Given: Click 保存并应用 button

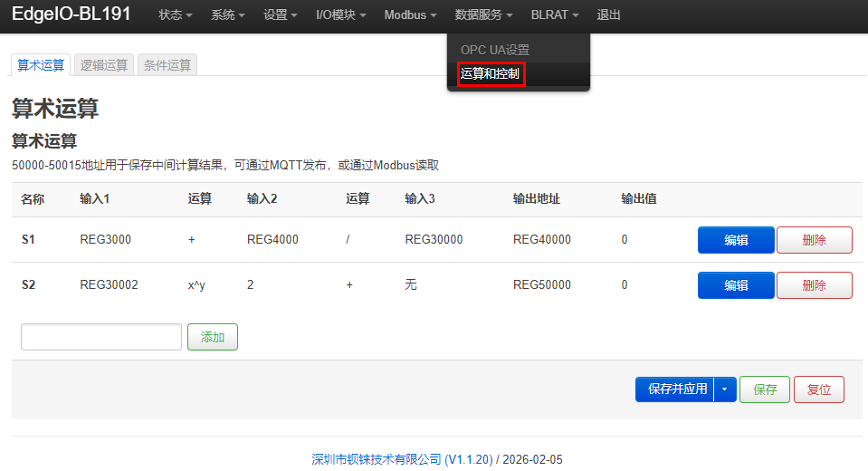Looking at the screenshot, I should point(675,389).
